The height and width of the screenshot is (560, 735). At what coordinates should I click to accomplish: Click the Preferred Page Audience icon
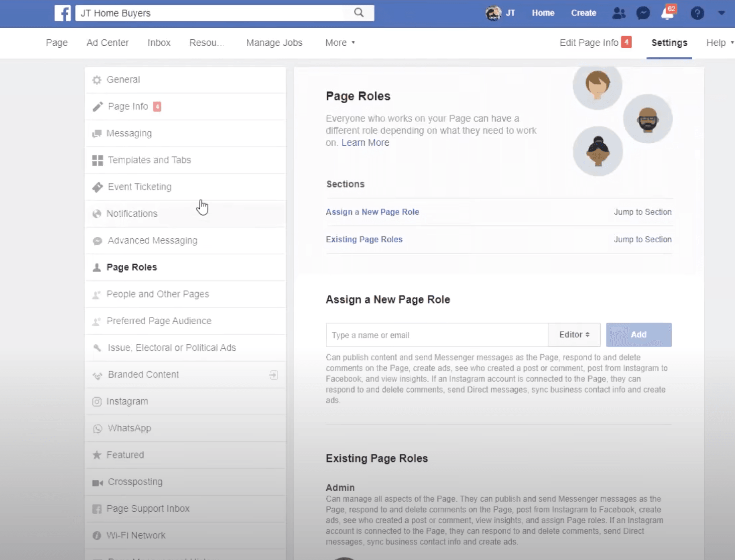click(97, 321)
